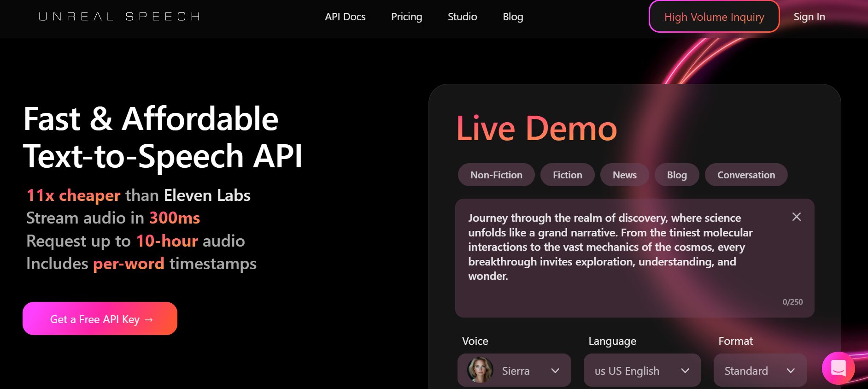This screenshot has height=389, width=868.
Task: Open the Standard format dropdown
Action: (x=760, y=370)
